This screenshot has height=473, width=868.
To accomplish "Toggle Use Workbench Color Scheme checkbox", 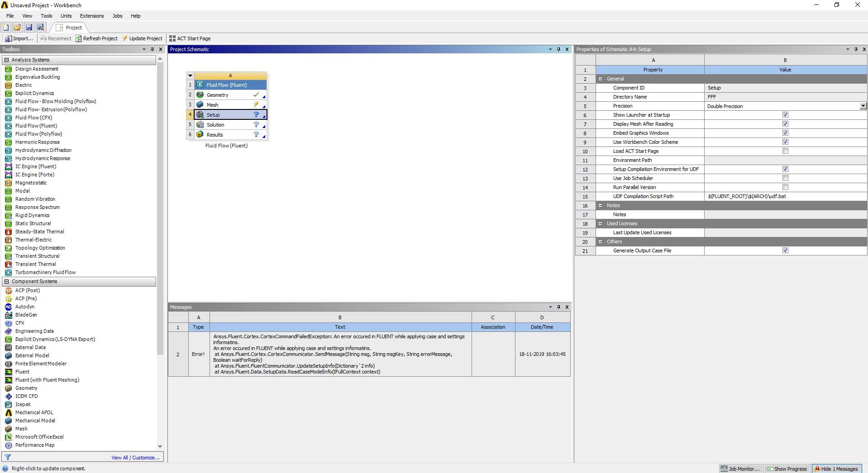I will (785, 142).
